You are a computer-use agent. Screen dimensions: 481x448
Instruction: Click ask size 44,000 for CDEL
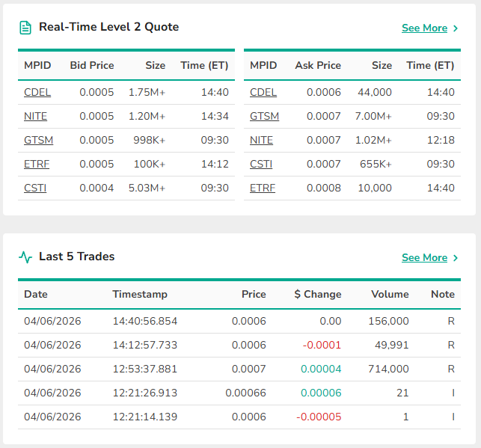tap(375, 92)
